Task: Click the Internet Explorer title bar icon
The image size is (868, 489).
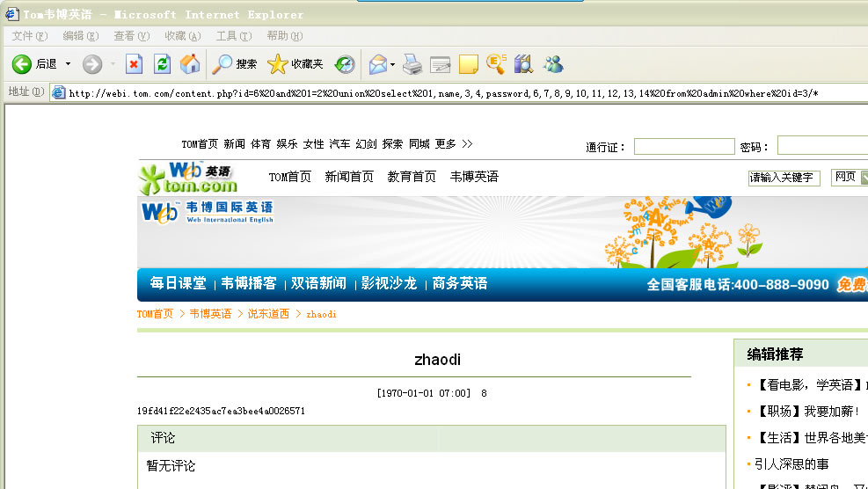Action: (11, 14)
